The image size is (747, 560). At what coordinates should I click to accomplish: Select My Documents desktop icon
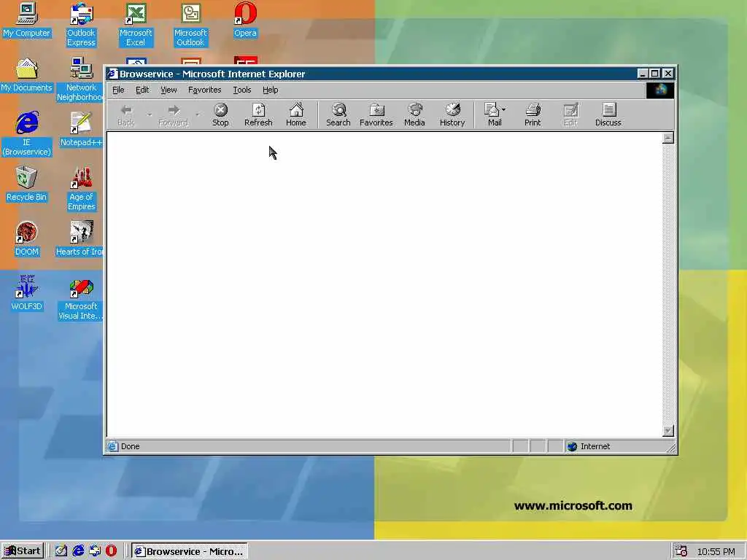[x=26, y=75]
